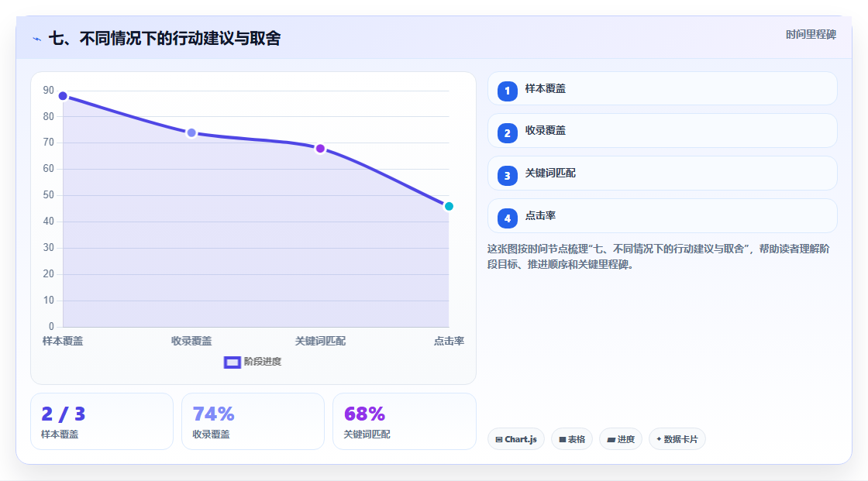Click the description paragraph starting 这张图按时间节点
Viewport: 868px width, 481px height.
pyautogui.click(x=658, y=256)
